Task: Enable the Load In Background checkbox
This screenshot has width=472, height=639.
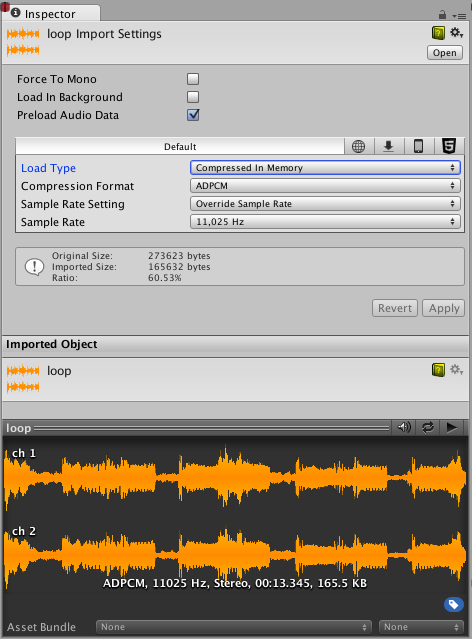Action: coord(193,97)
